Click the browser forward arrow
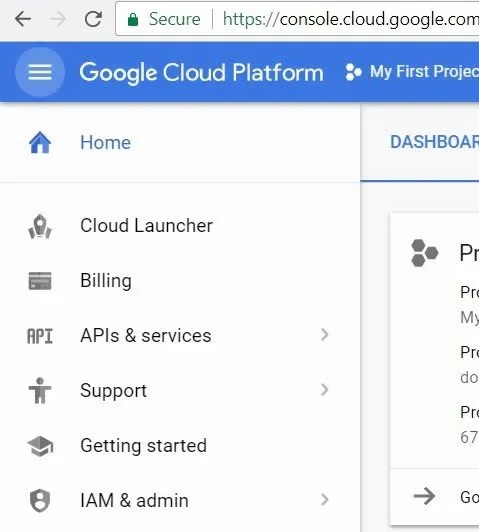This screenshot has width=479, height=532. (58, 19)
